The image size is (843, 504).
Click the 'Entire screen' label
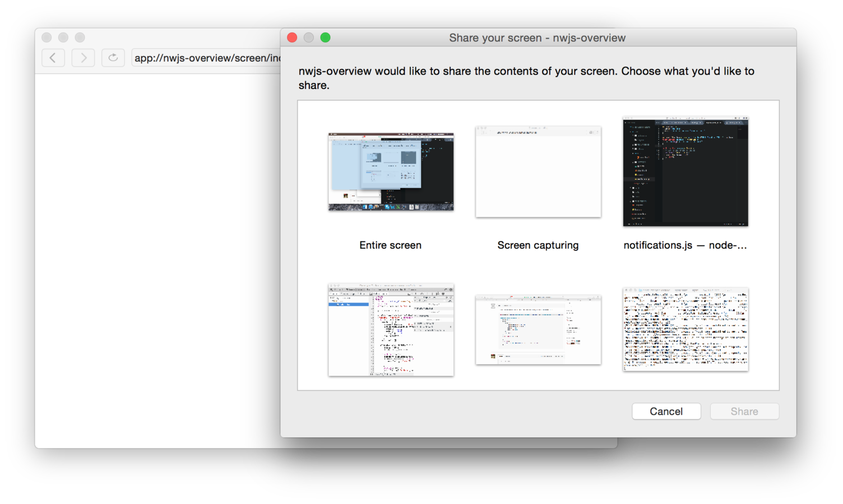click(x=391, y=245)
